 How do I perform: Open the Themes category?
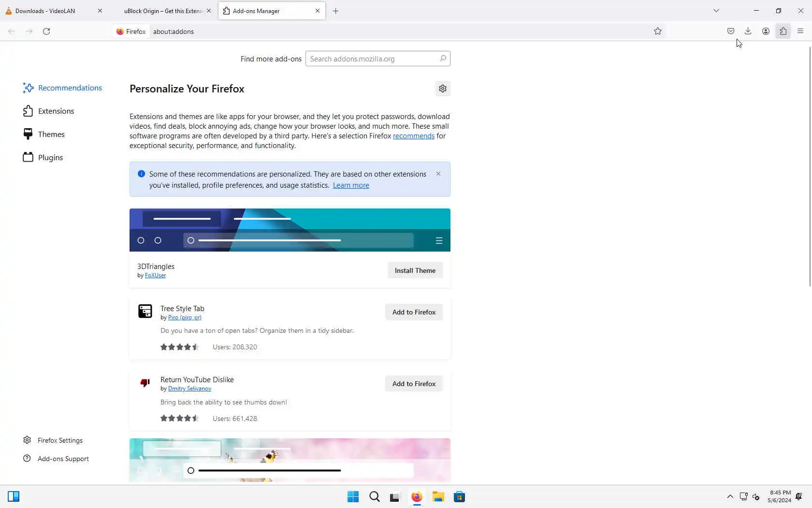[x=44, y=134]
